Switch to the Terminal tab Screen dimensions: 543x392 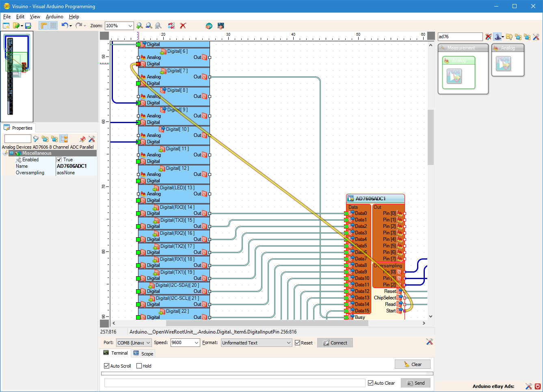click(x=116, y=353)
